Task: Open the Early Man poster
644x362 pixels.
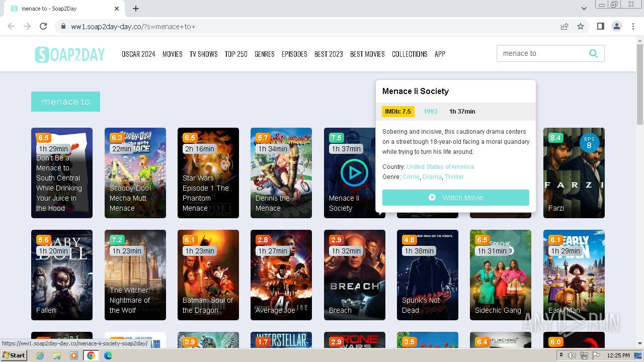Action: pos(574,275)
